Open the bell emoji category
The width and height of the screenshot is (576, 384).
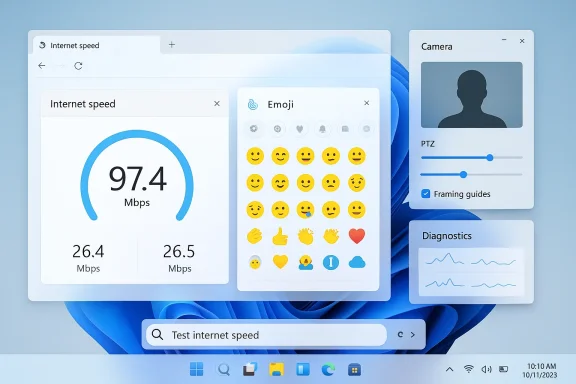tap(322, 129)
